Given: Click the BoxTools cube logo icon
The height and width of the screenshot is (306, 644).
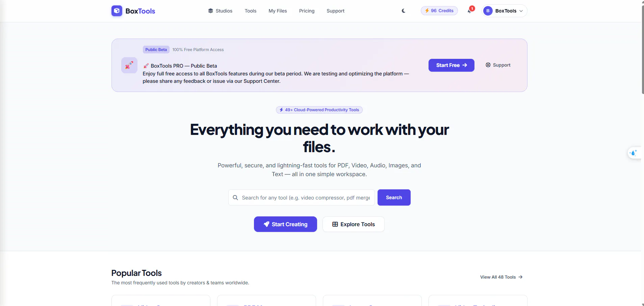Looking at the screenshot, I should pos(117,11).
